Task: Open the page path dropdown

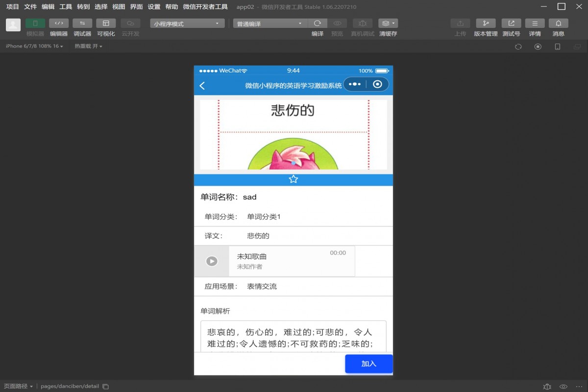Action: [x=18, y=386]
